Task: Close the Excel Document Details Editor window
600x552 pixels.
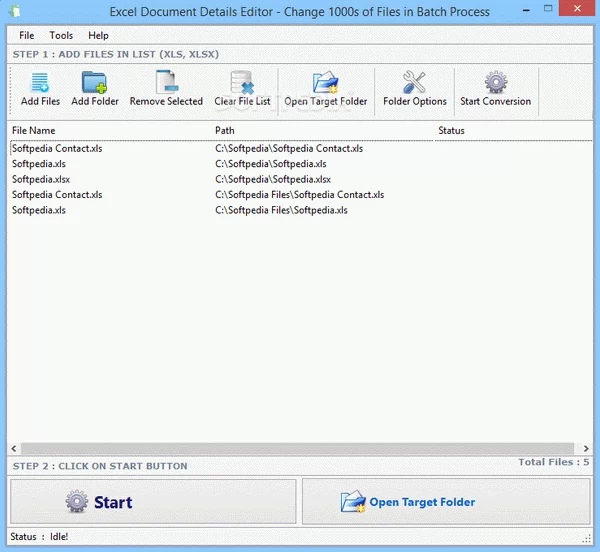Action: point(577,8)
